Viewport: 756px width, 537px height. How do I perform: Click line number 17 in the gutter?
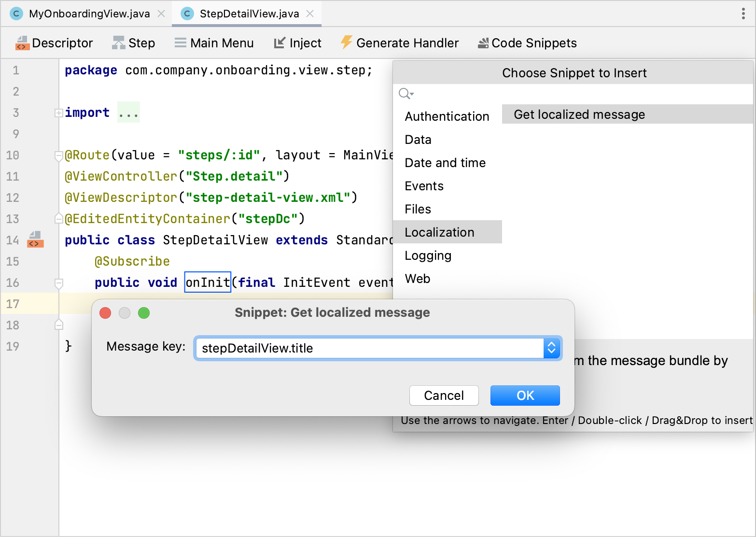13,304
